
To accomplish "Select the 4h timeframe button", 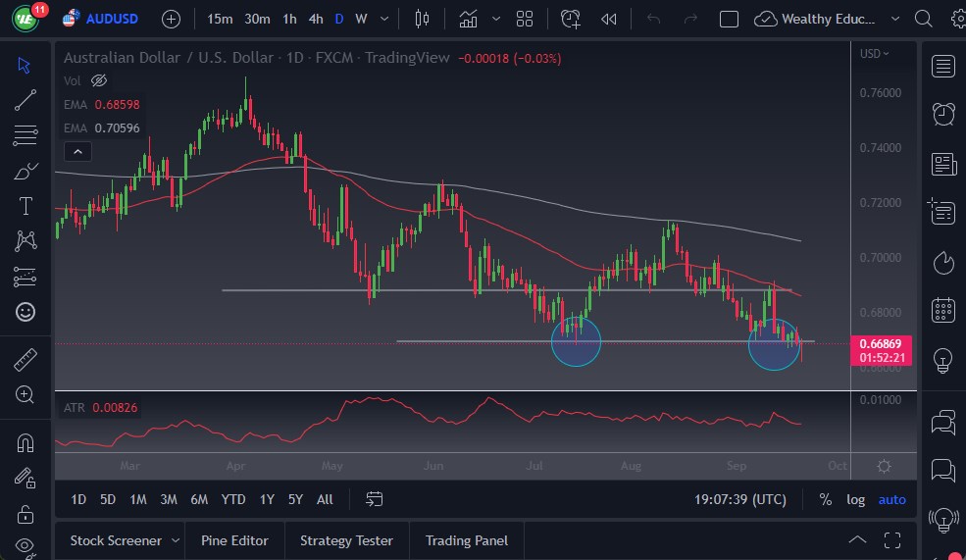I will [315, 19].
